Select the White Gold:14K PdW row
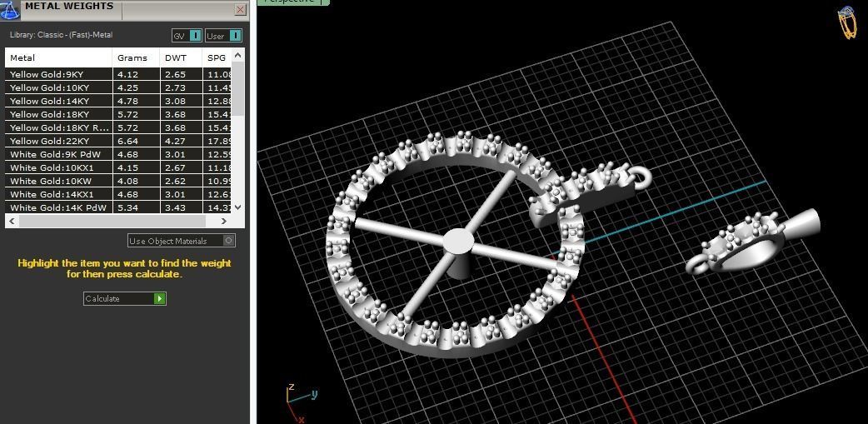This screenshot has height=424, width=868. pos(118,207)
